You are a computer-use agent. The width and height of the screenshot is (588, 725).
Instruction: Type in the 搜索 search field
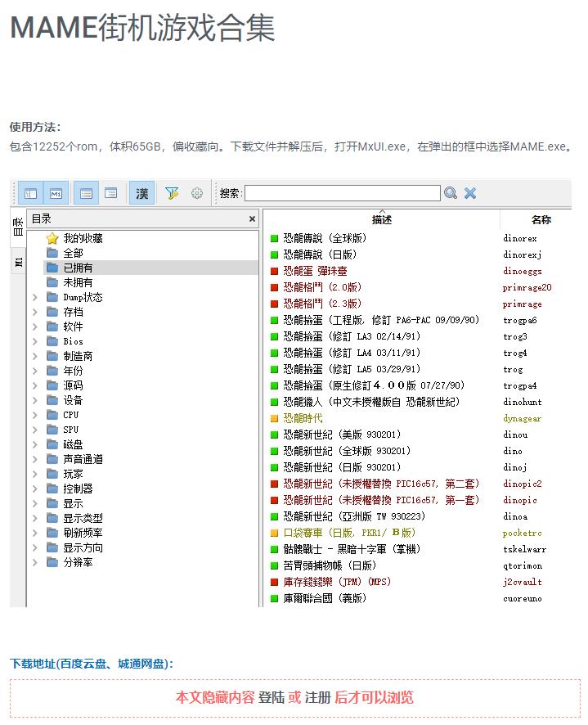tap(342, 194)
